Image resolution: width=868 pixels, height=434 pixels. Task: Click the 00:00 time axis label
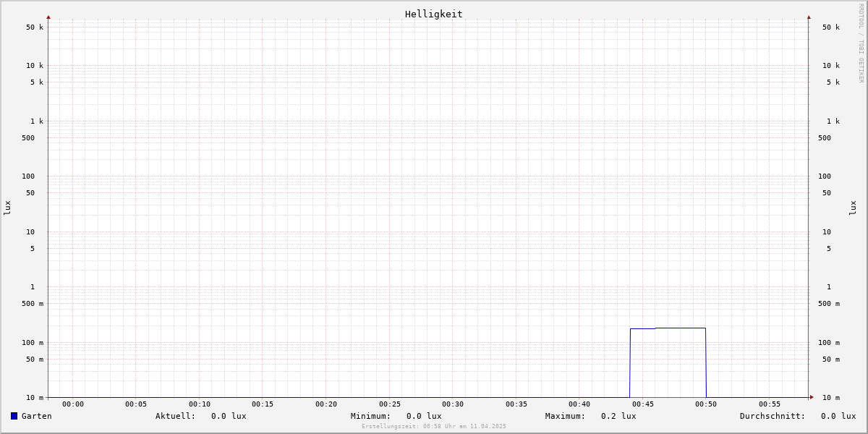[73, 404]
